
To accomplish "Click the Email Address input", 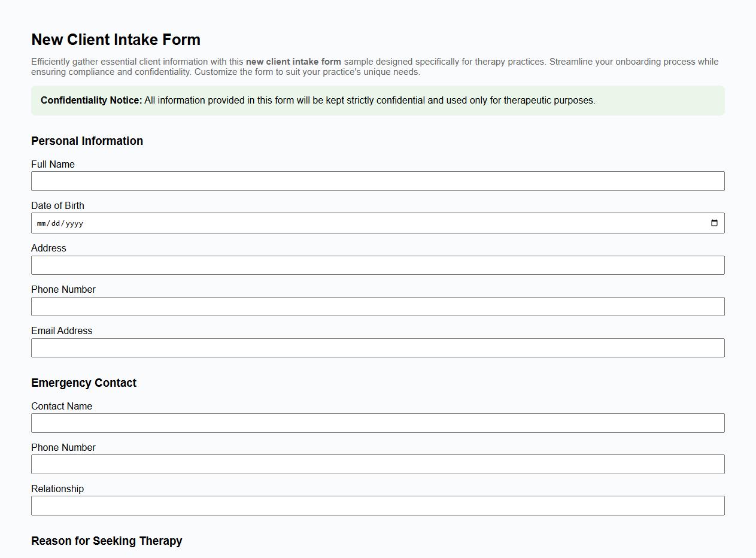I will coord(378,347).
